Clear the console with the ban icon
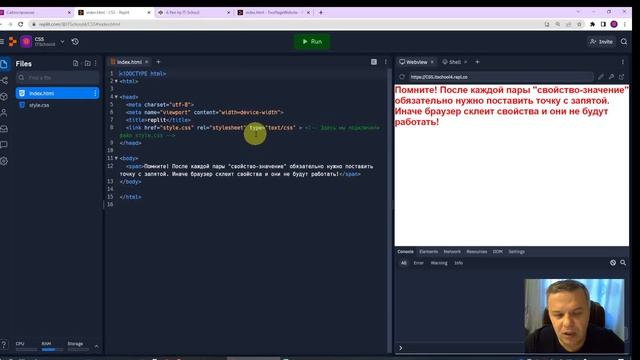 (613, 263)
